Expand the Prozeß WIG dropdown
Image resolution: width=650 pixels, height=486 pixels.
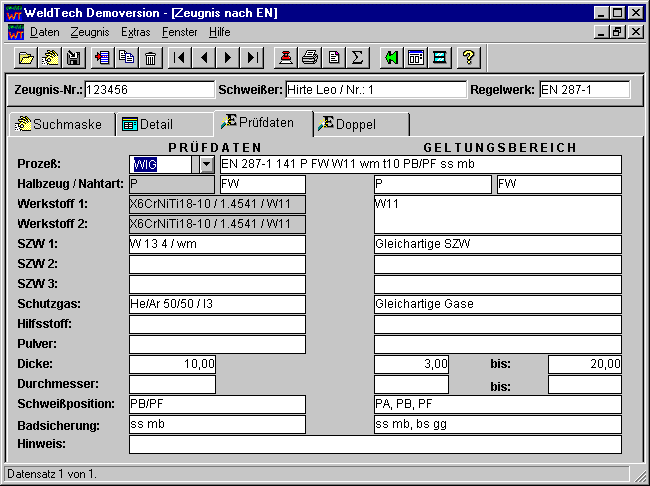pos(206,164)
